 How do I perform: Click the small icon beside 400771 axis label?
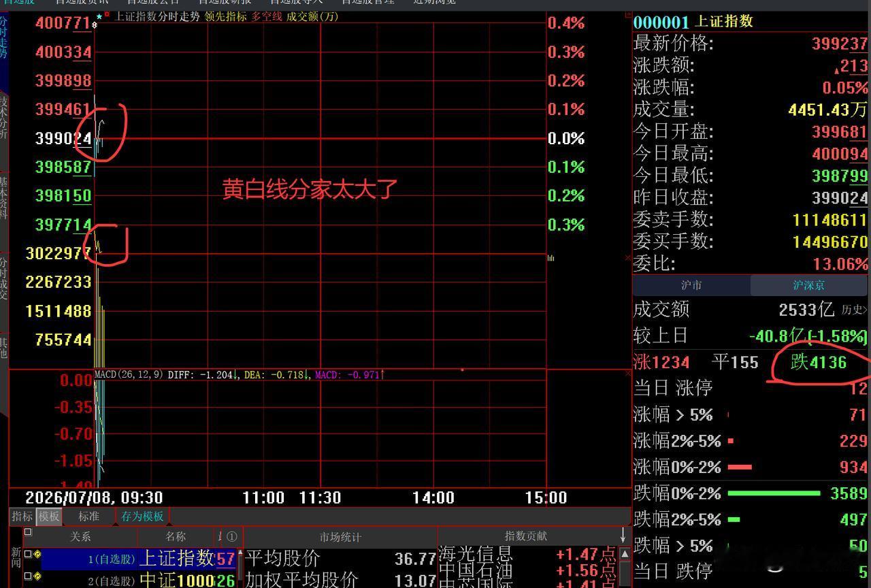click(x=95, y=25)
